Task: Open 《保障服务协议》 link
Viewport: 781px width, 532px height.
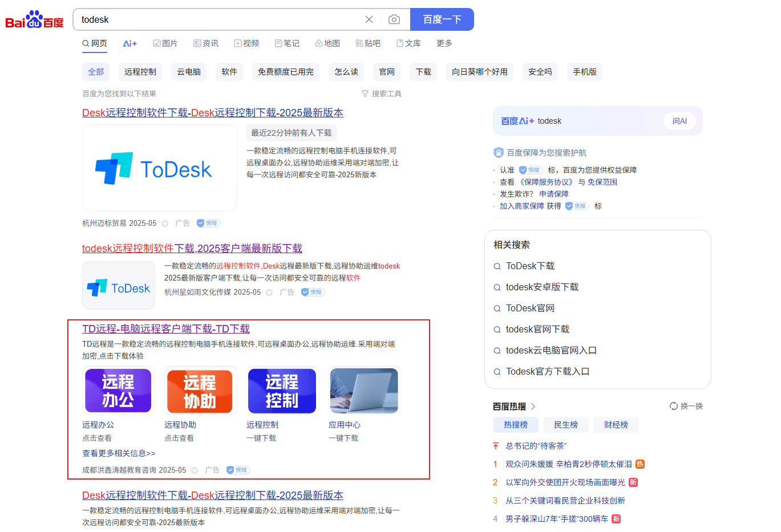Action: (x=546, y=182)
